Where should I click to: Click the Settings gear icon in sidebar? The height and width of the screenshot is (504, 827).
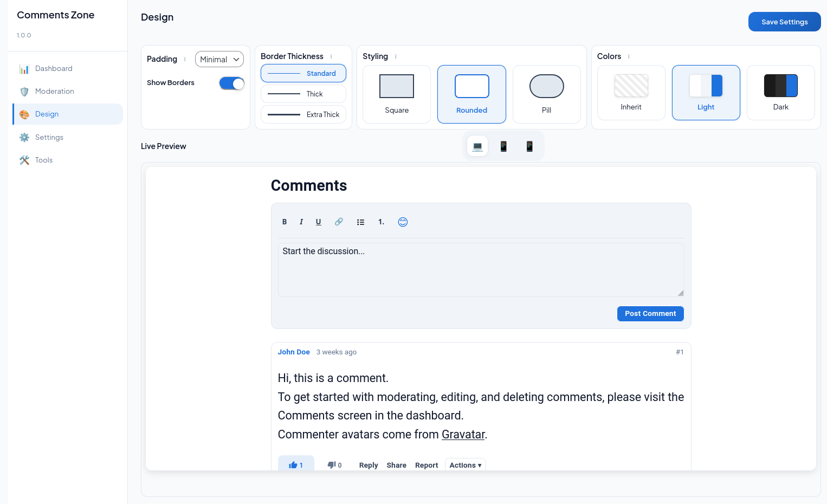click(x=24, y=138)
